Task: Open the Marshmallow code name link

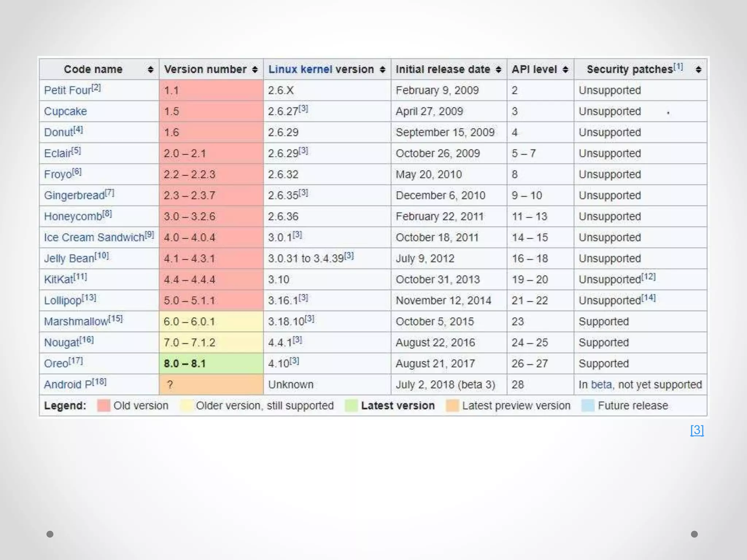Action: tap(76, 322)
